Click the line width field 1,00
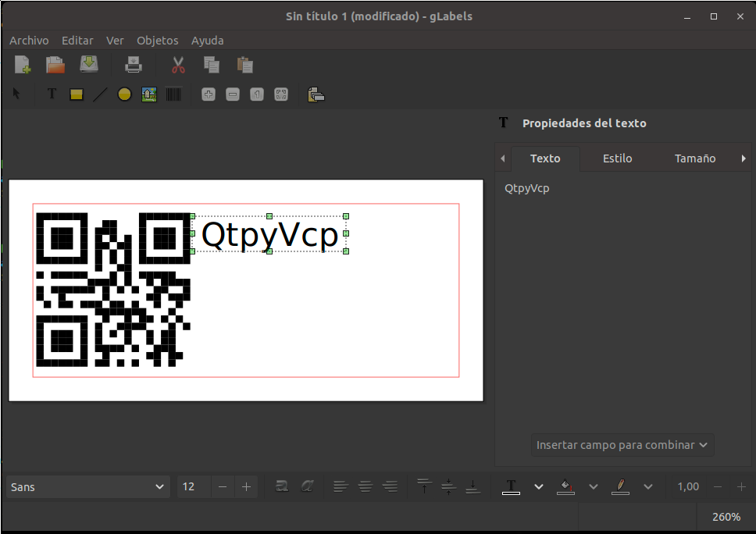756x534 pixels. point(687,487)
